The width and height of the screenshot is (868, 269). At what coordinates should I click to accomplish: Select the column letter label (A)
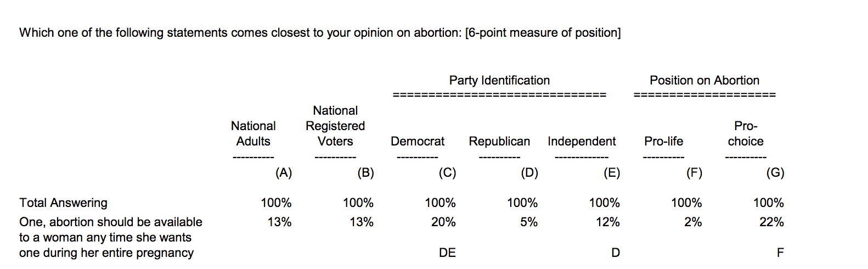(283, 173)
